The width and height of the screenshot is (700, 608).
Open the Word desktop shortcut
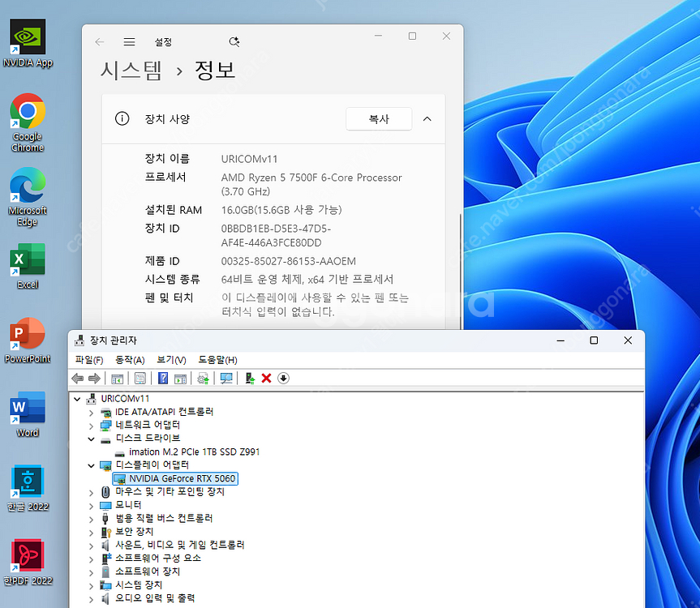pos(28,414)
